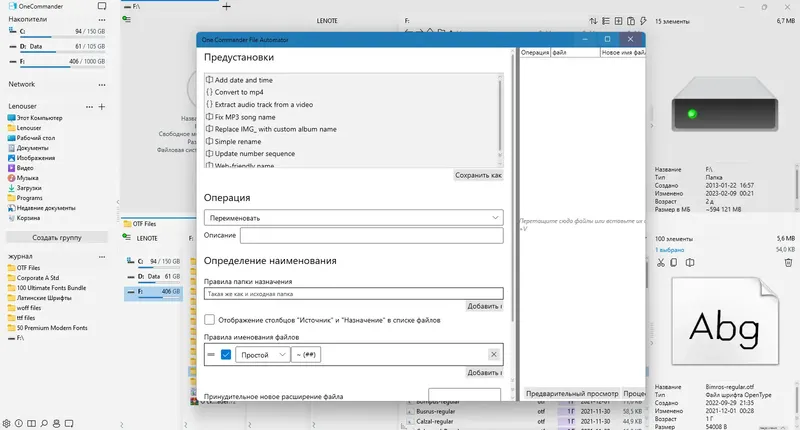Remove the naming rule with the X button
Image resolution: width=800 pixels, height=430 pixels.
click(493, 354)
